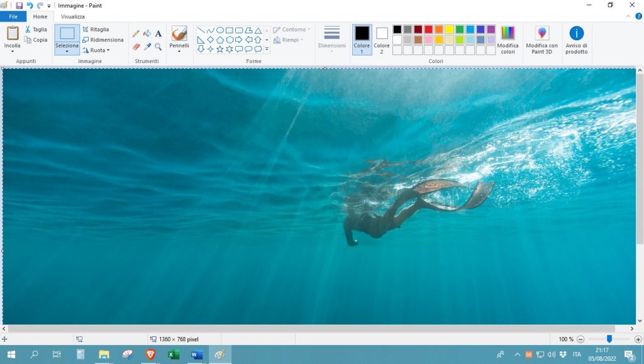Open the Ruota rotation dropdown
644x364 pixels.
pos(96,50)
